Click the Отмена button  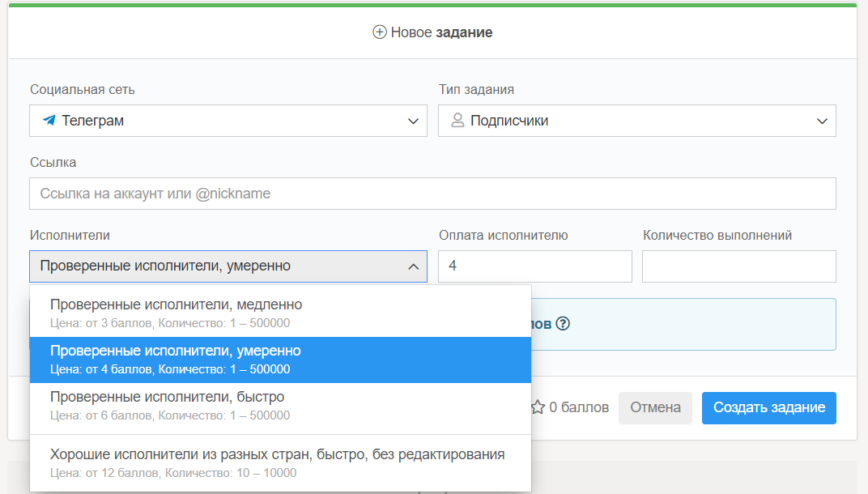click(655, 407)
